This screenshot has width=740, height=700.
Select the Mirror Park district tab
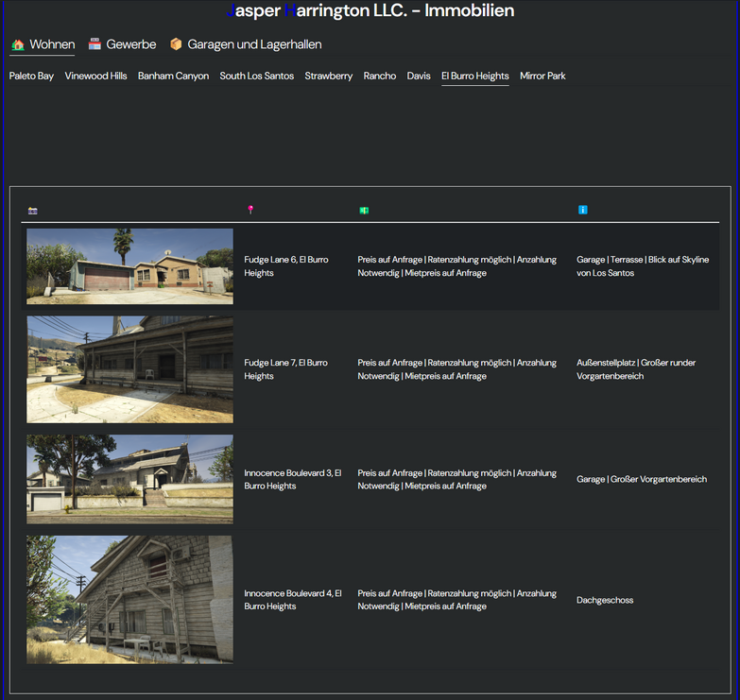pos(542,76)
